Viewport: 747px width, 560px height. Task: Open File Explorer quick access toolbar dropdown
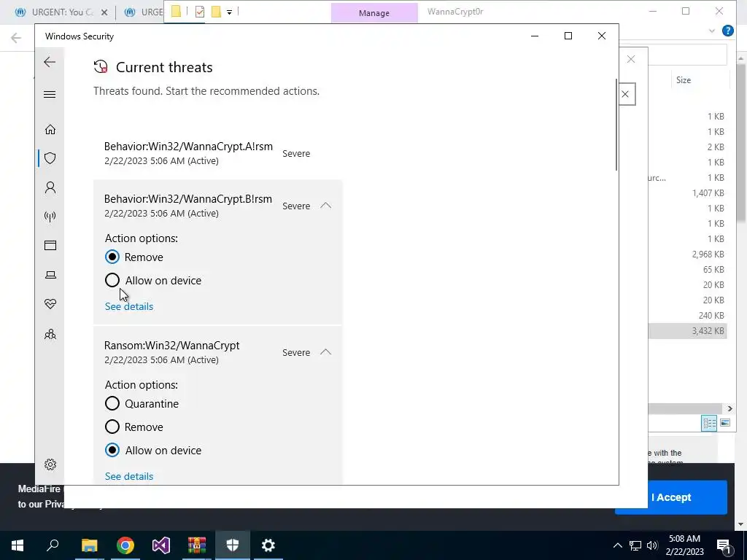tap(229, 12)
